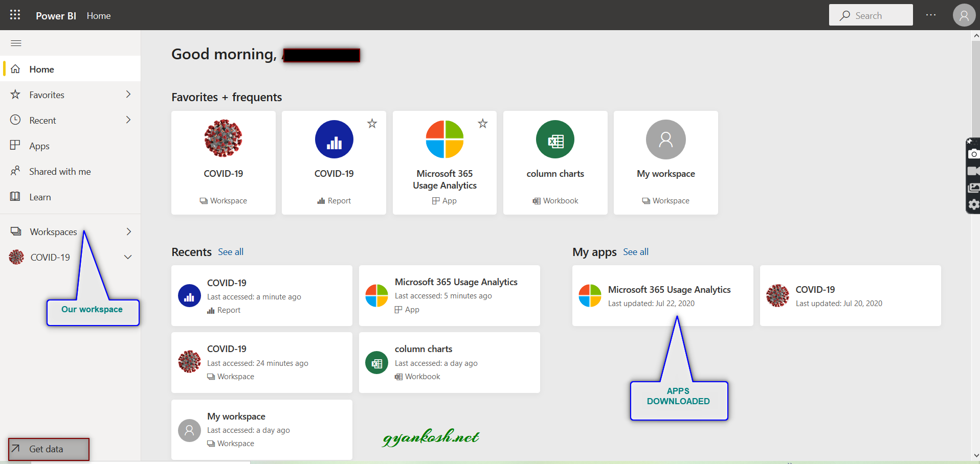The width and height of the screenshot is (980, 464).
Task: Open the app launcher waffle icon
Action: click(15, 15)
